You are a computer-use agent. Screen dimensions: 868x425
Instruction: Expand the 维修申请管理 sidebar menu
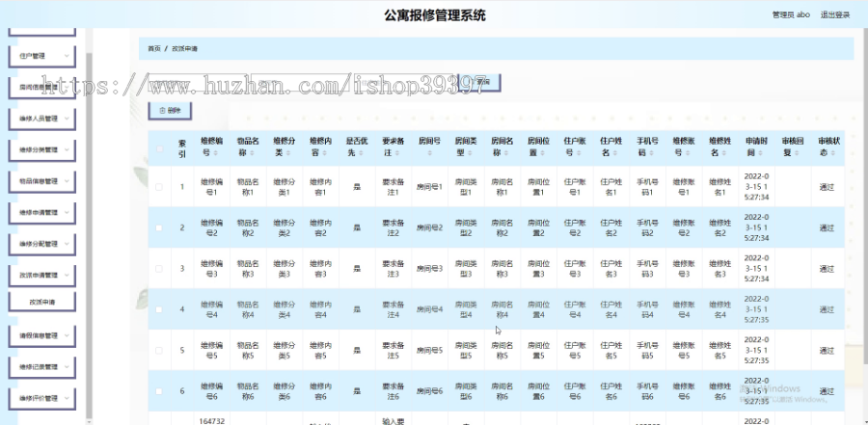click(42, 212)
